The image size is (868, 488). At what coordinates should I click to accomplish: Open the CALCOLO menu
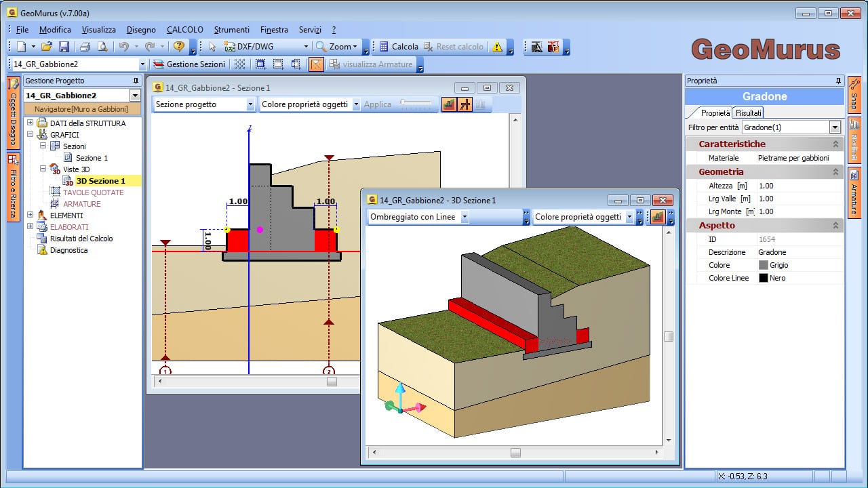click(x=185, y=30)
